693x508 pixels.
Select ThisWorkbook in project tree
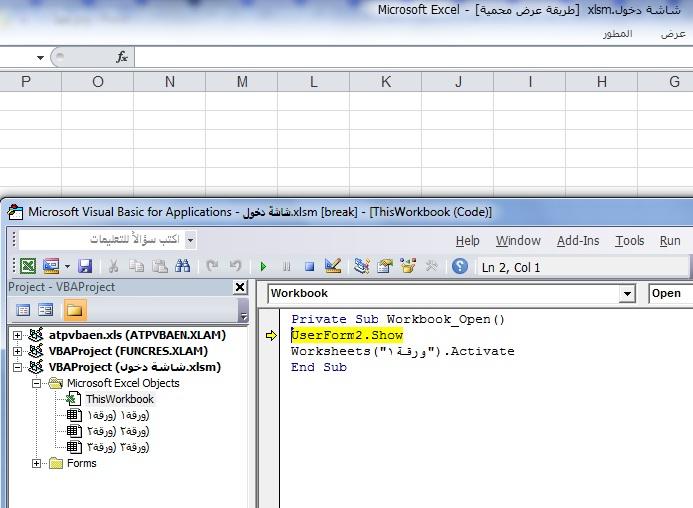click(120, 399)
